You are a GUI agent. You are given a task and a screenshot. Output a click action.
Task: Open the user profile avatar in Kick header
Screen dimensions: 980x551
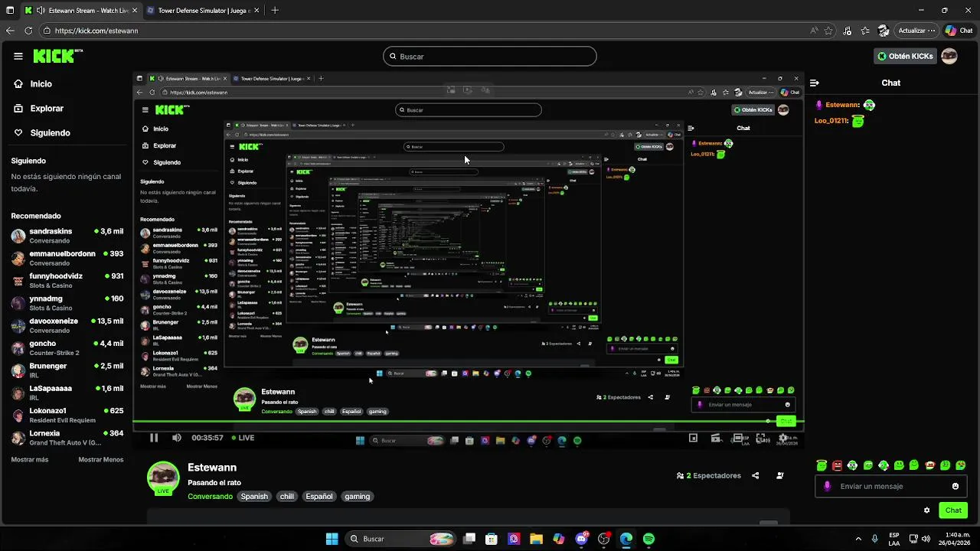[949, 56]
